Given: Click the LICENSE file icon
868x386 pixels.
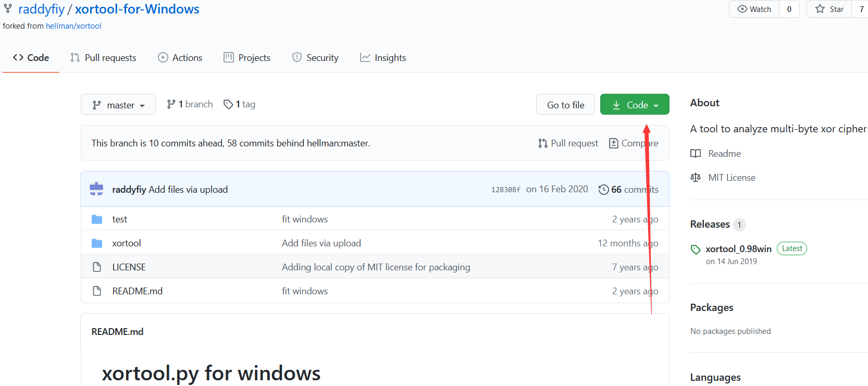Looking at the screenshot, I should click(97, 267).
